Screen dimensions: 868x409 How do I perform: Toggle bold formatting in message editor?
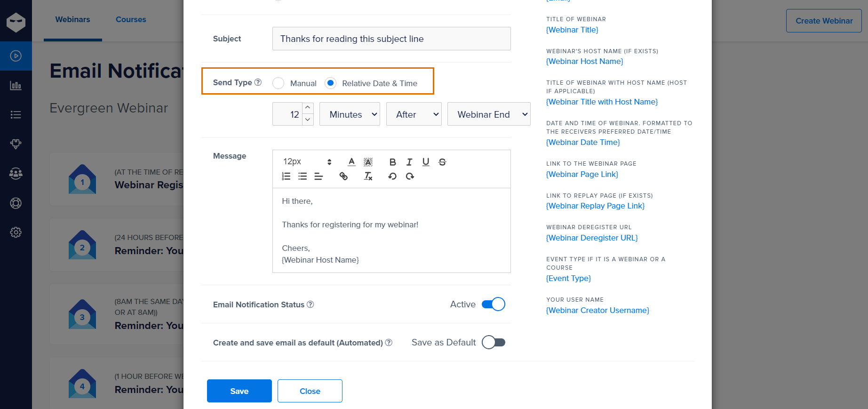point(392,162)
